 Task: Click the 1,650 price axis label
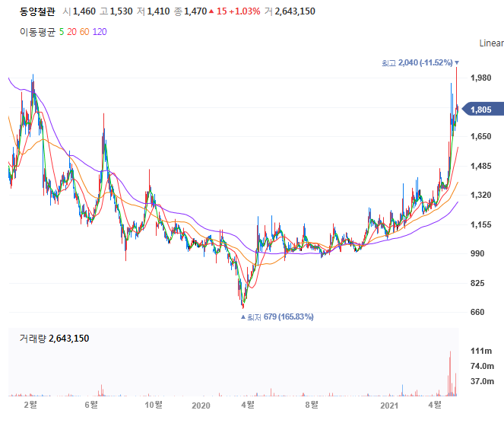(481, 136)
